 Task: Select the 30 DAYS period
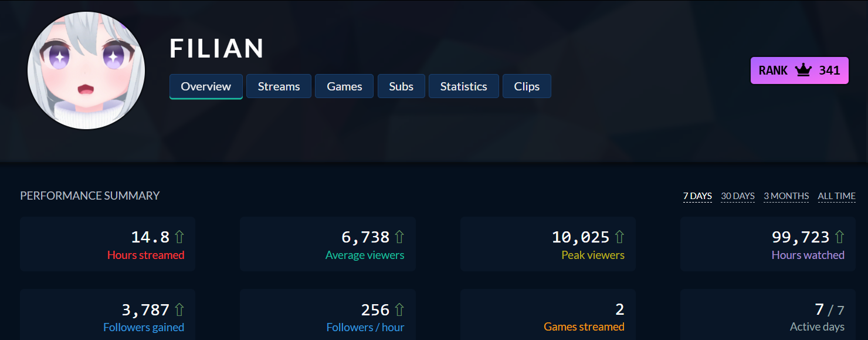738,196
